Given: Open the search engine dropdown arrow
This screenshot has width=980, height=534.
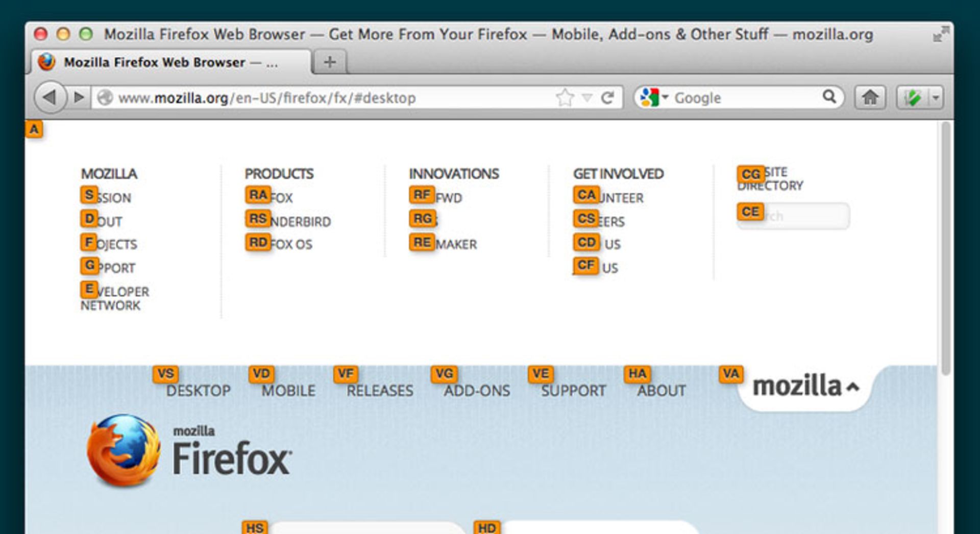Looking at the screenshot, I should (x=665, y=97).
